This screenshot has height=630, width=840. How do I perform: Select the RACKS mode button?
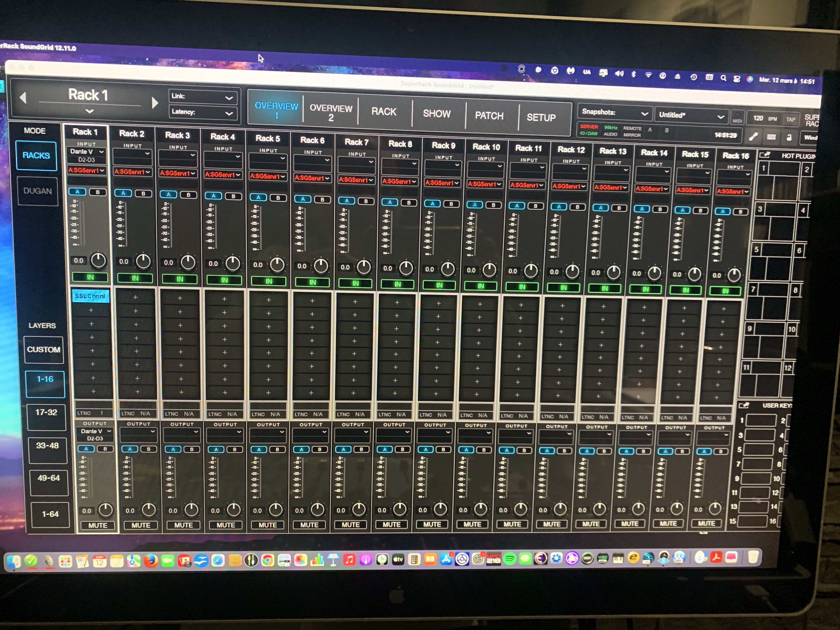coord(36,156)
